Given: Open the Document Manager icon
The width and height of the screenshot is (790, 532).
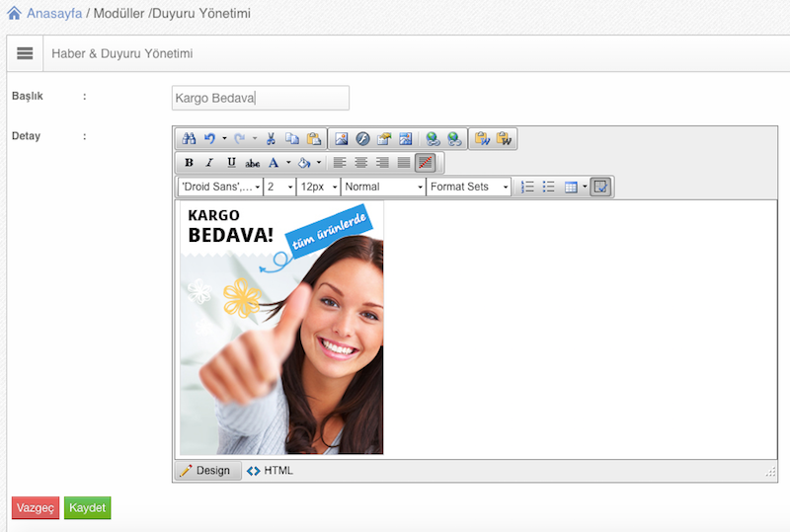Looking at the screenshot, I should pos(384,138).
